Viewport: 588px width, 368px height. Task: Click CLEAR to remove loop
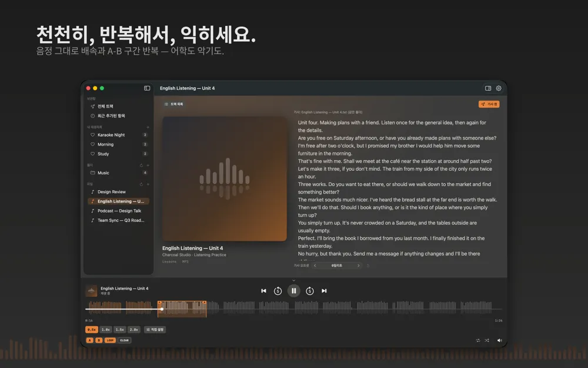124,340
